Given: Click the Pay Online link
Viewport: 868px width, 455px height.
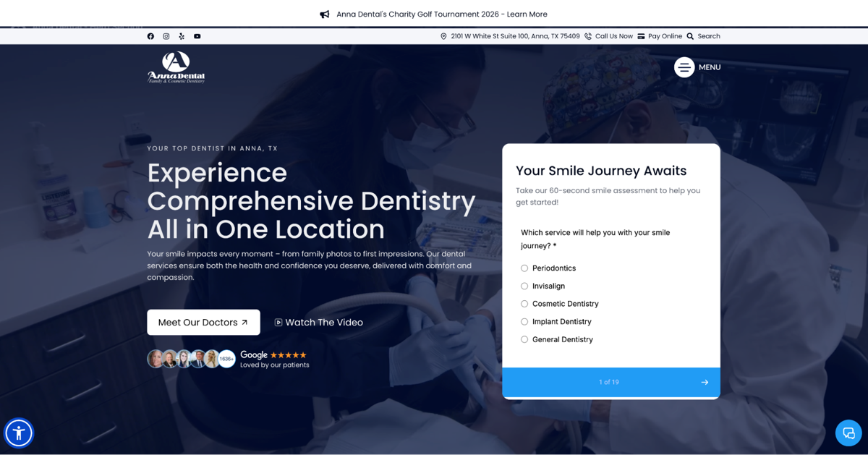Looking at the screenshot, I should (665, 36).
